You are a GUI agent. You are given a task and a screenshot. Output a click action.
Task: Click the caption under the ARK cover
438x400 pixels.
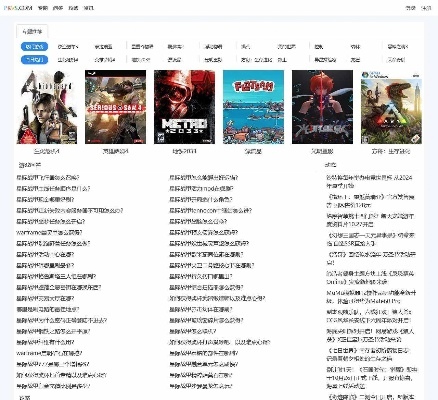click(x=391, y=151)
